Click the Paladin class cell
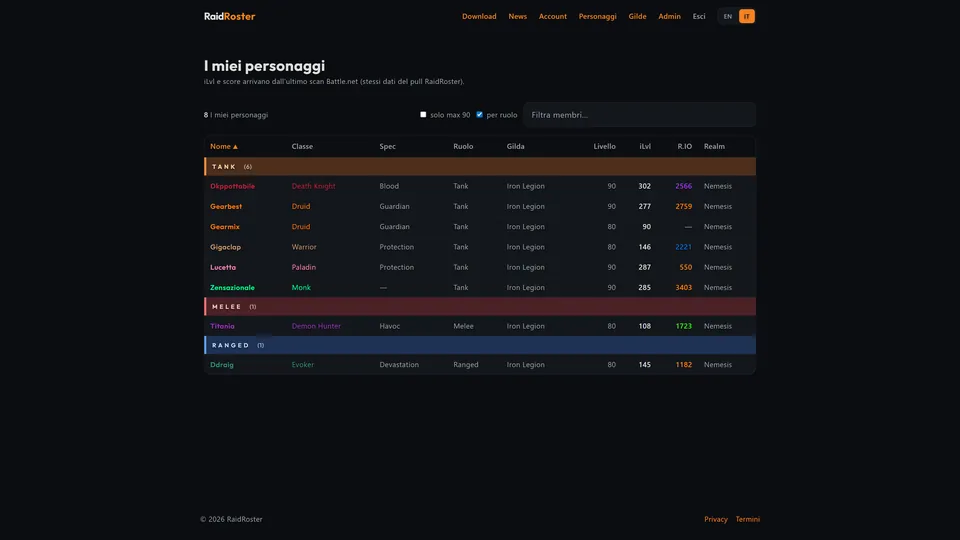Viewport: 960px width, 540px height. [304, 267]
